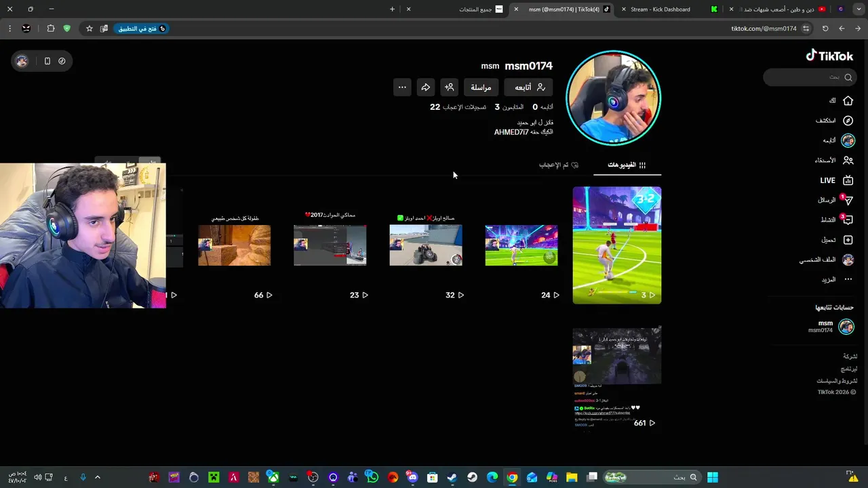Viewport: 868px width, 488px height.
Task: Click the bookmark star icon in address bar
Action: pyautogui.click(x=89, y=28)
